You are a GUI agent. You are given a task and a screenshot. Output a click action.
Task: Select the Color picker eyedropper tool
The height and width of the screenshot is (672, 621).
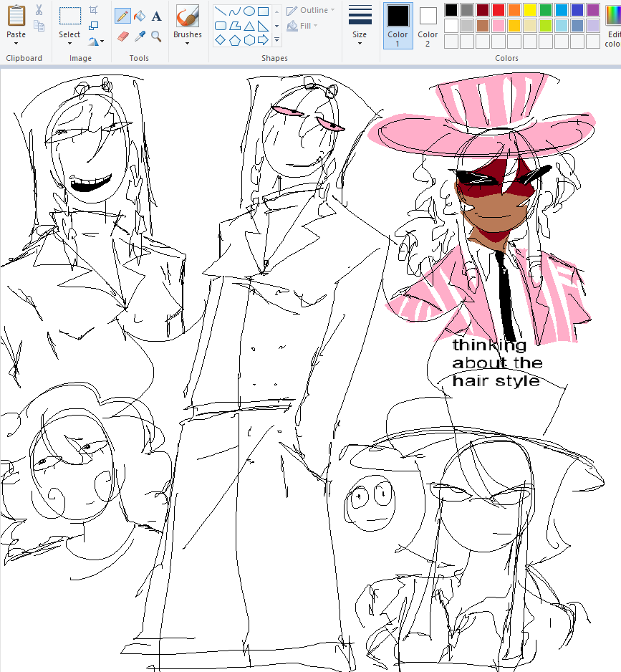(x=140, y=37)
